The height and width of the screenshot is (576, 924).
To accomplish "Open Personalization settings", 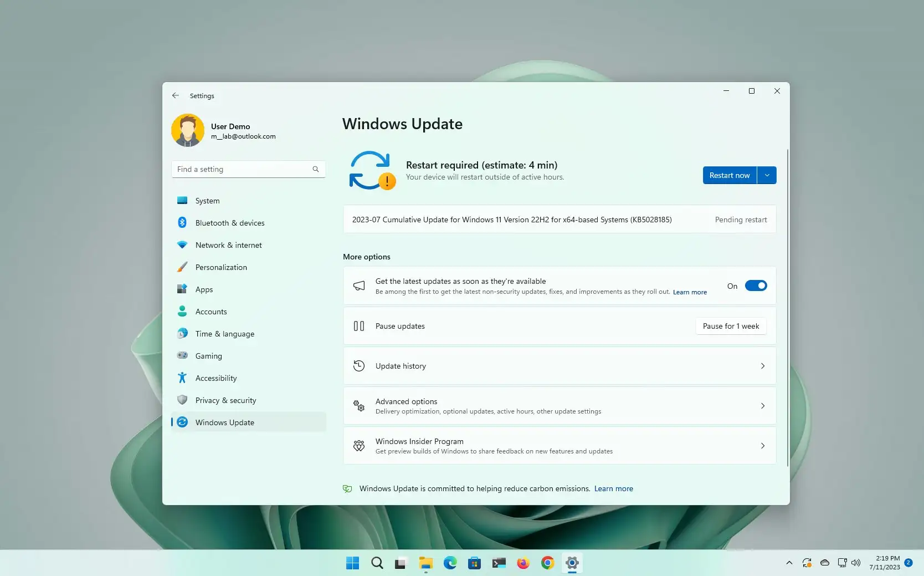I will click(249, 267).
